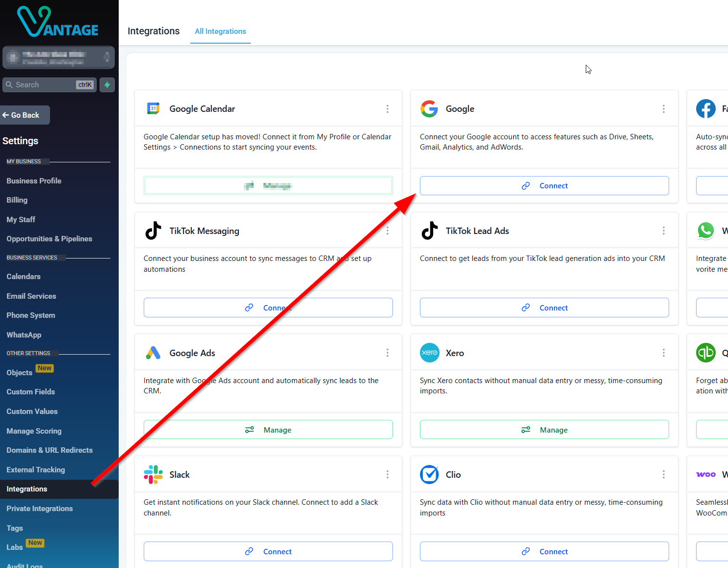Click the Xero logo icon
The height and width of the screenshot is (568, 728).
pyautogui.click(x=430, y=353)
